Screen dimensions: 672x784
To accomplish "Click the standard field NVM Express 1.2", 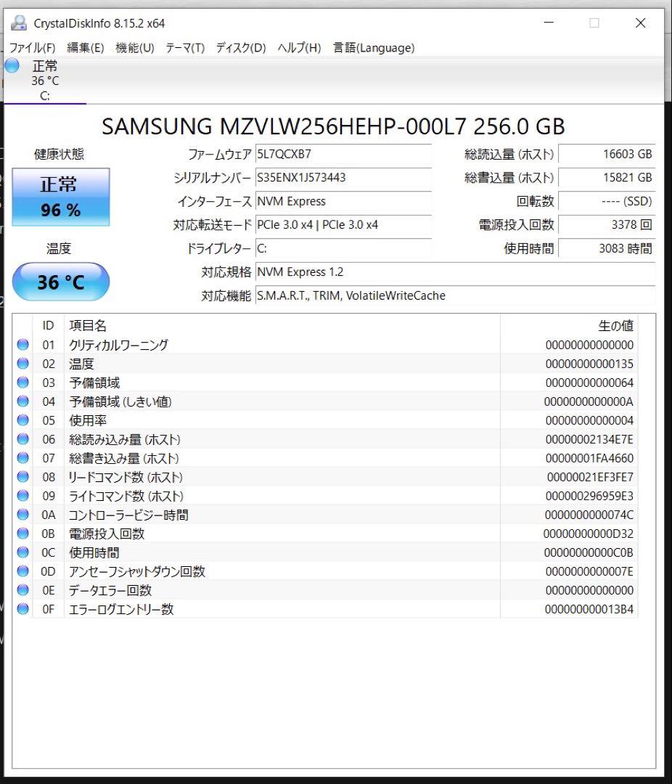I will (455, 272).
